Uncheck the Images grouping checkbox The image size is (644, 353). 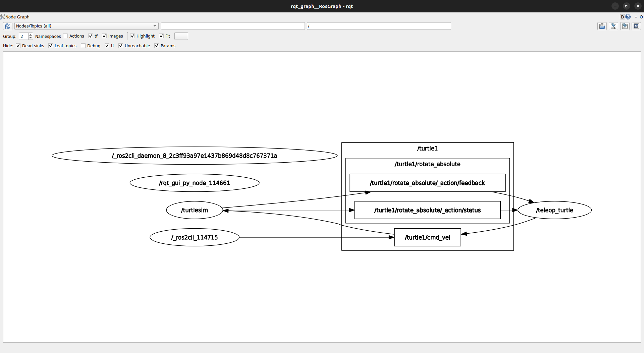click(x=104, y=36)
